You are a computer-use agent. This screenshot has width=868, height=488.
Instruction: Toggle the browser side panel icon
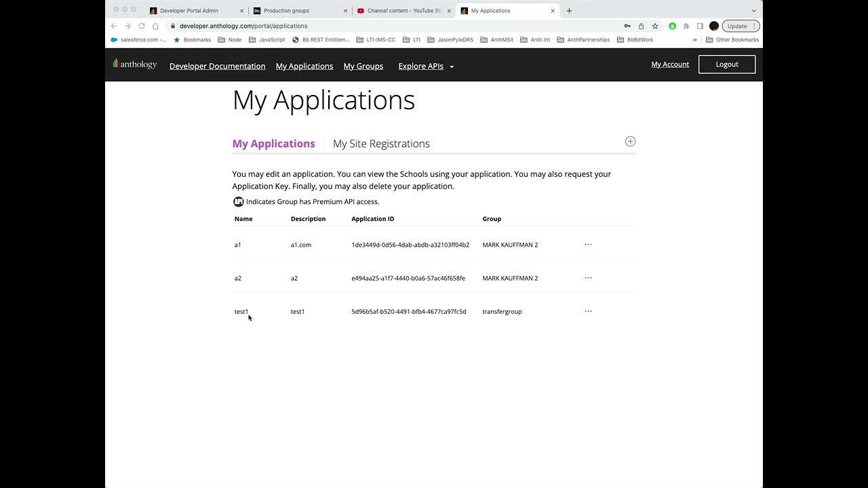click(700, 26)
